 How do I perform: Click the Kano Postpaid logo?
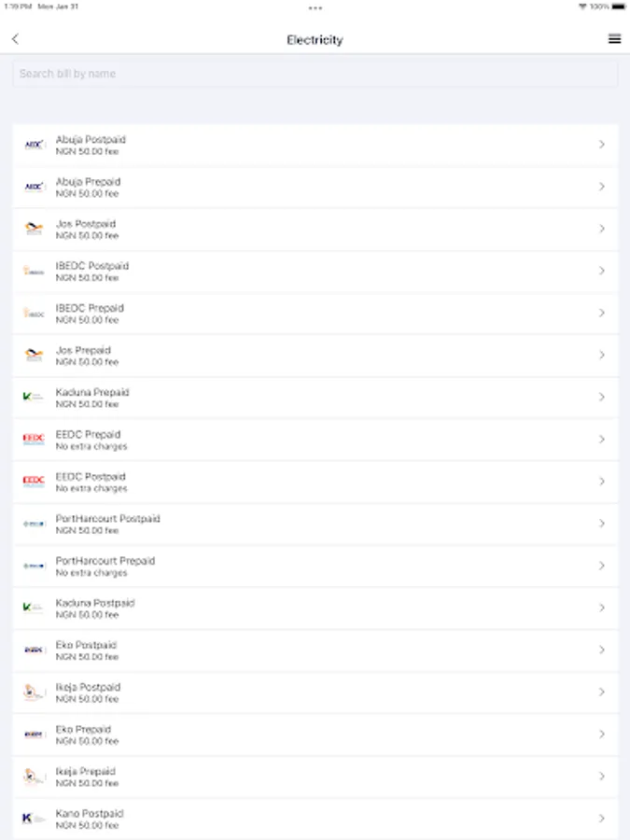coord(34,819)
